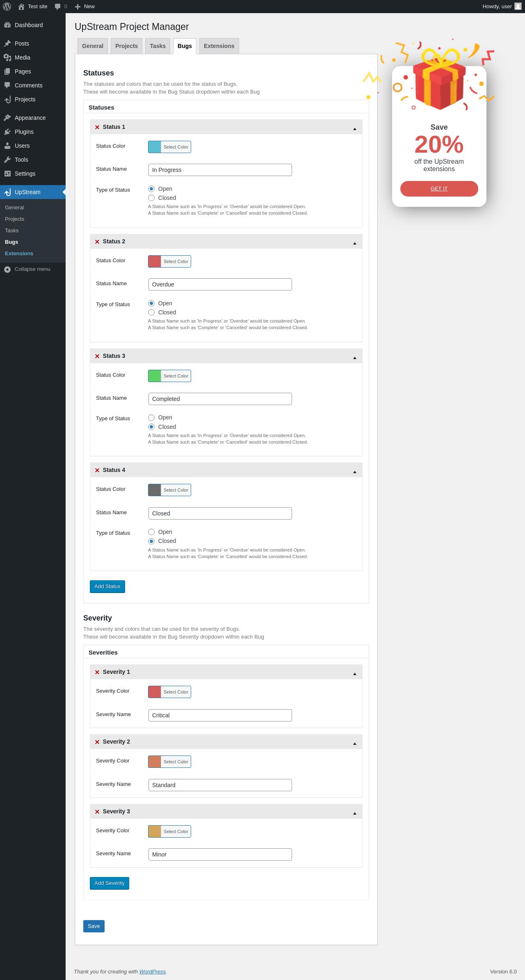Screen dimensions: 525x980
Task: Switch to the Projects tab
Action: click(127, 46)
